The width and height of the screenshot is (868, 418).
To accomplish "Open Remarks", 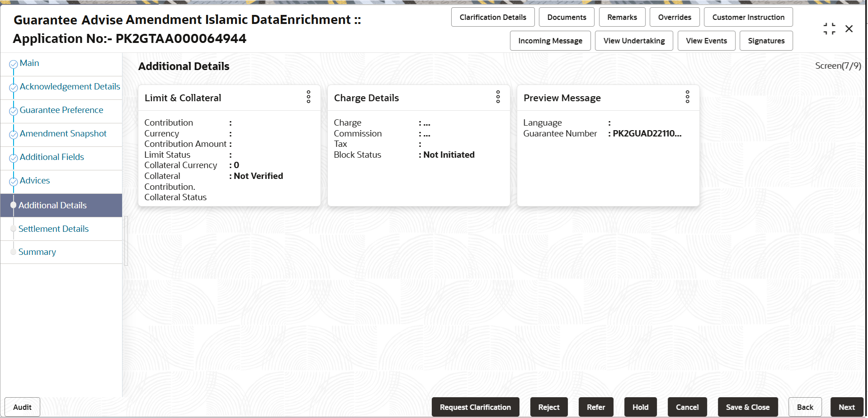I will [x=622, y=17].
